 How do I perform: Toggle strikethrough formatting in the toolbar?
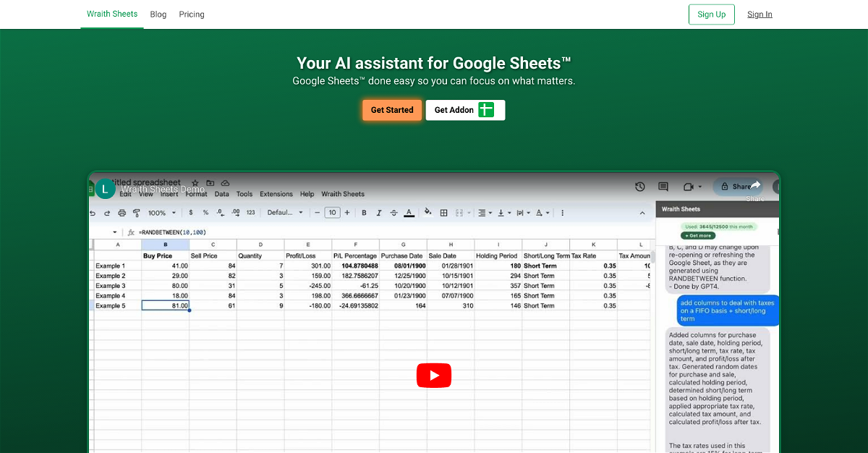pyautogui.click(x=393, y=213)
